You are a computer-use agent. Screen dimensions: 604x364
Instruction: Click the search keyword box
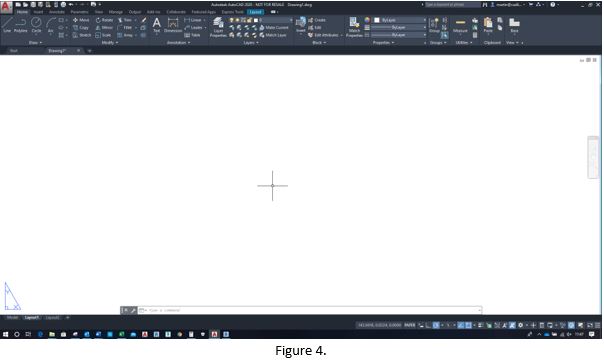coord(453,5)
